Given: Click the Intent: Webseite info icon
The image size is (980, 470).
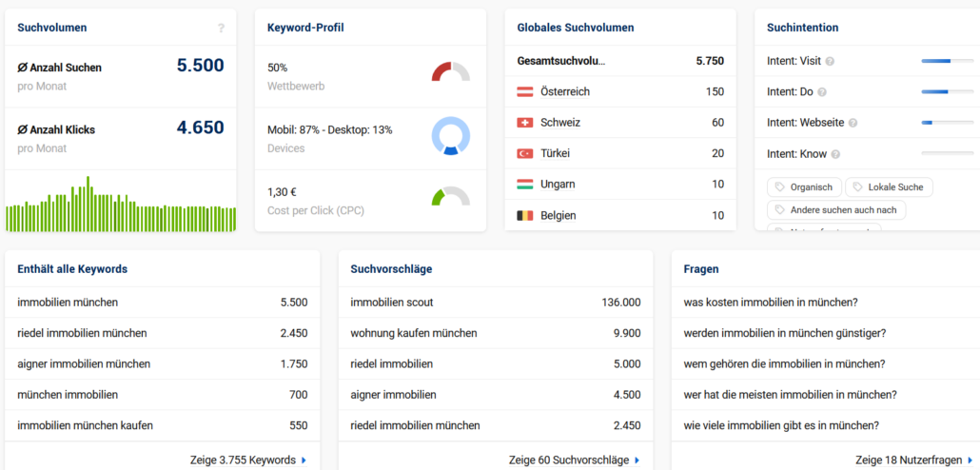Looking at the screenshot, I should coord(853,123).
